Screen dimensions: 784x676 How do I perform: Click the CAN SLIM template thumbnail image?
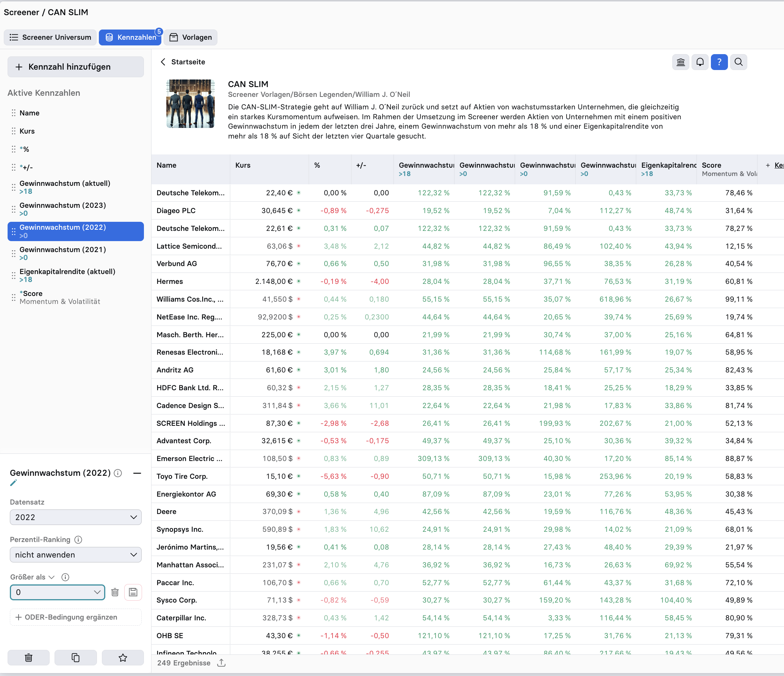tap(191, 104)
